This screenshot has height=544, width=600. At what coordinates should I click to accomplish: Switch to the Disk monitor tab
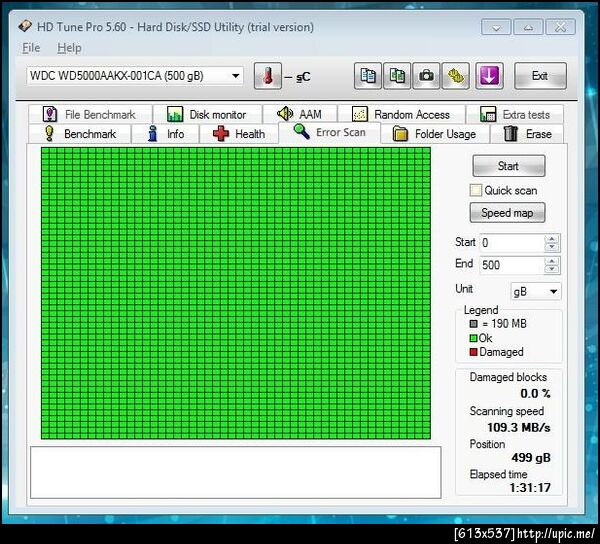tap(207, 114)
